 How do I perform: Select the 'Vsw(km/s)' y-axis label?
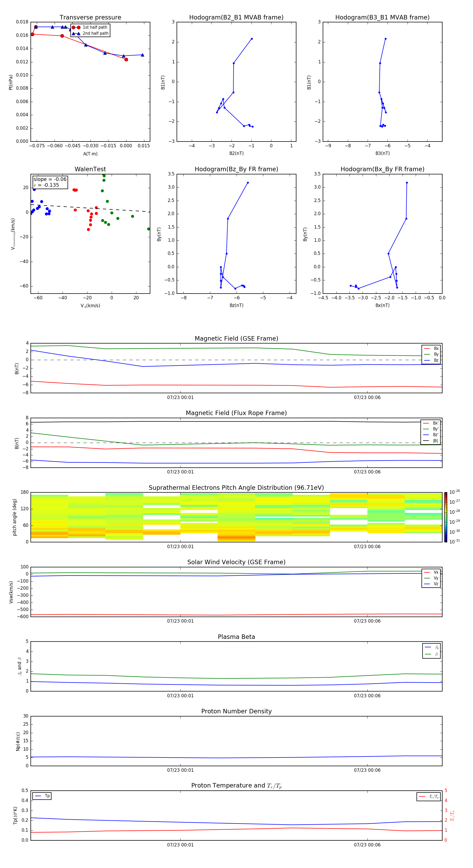coord(11,592)
